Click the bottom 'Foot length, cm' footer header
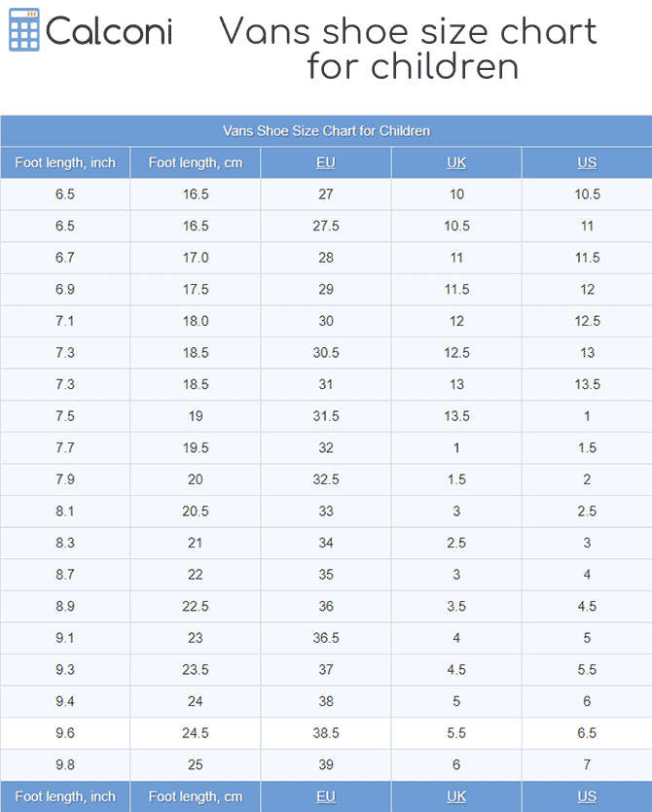Viewport: 652px width, 812px height. (x=196, y=796)
